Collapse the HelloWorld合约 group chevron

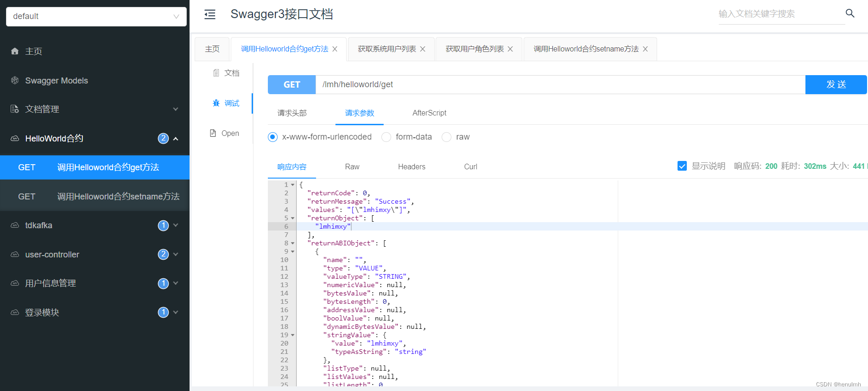(176, 138)
